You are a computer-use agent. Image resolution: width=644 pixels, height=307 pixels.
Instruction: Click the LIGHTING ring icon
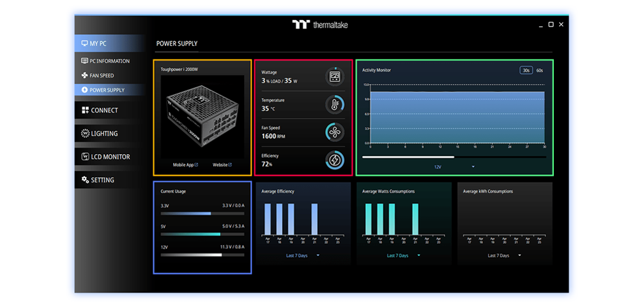click(85, 134)
